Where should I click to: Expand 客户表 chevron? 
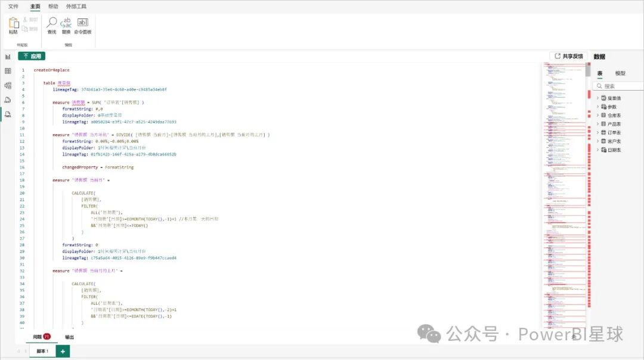(597, 141)
